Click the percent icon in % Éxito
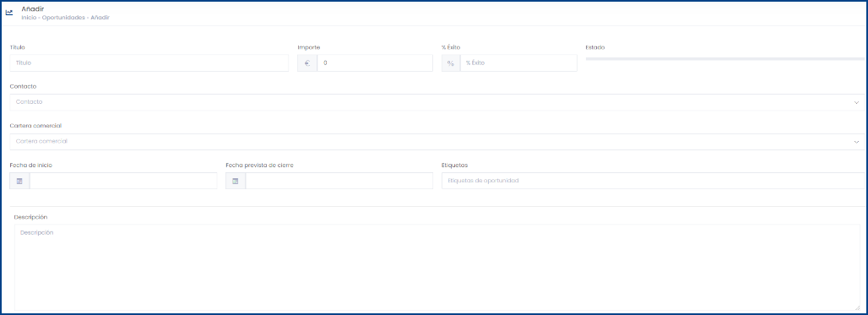868x315 pixels. coord(451,63)
